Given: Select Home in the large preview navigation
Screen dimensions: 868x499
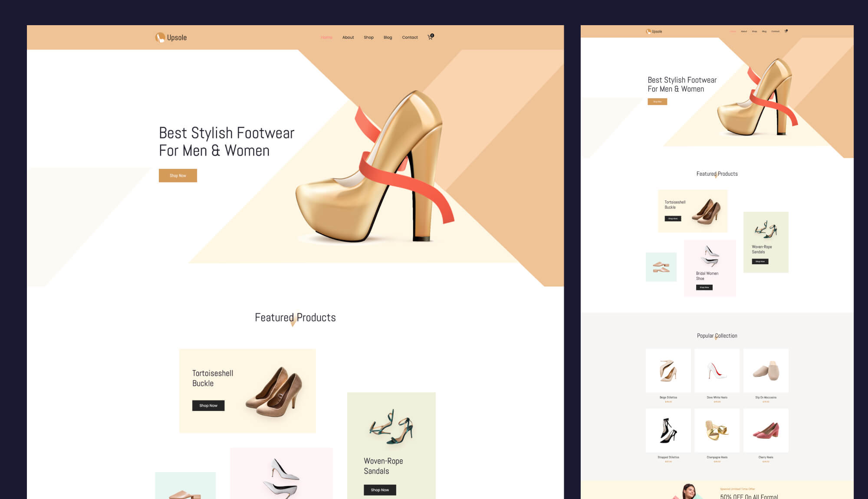Looking at the screenshot, I should 326,37.
